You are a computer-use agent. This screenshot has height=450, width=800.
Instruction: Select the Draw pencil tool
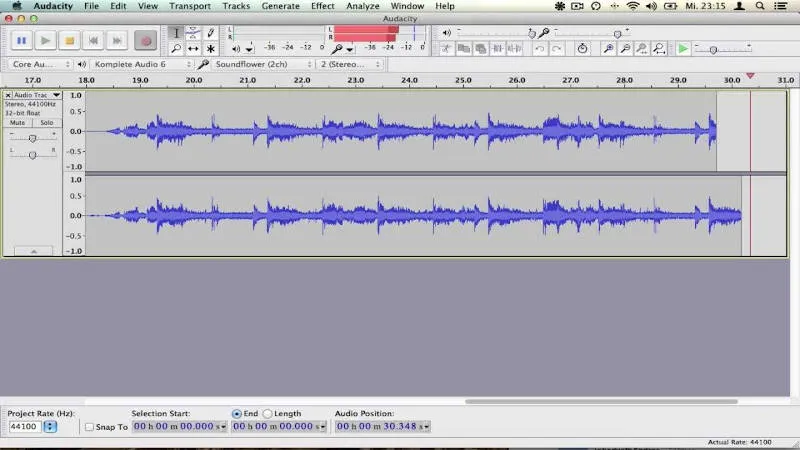(x=211, y=33)
